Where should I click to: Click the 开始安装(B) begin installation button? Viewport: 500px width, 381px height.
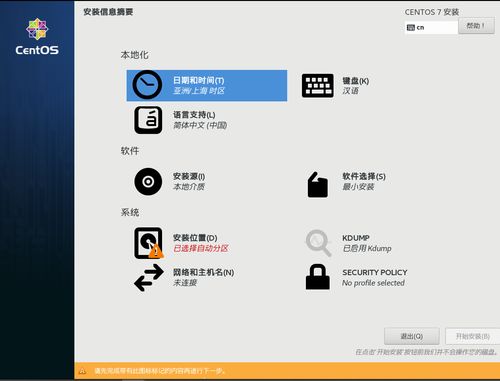point(473,336)
